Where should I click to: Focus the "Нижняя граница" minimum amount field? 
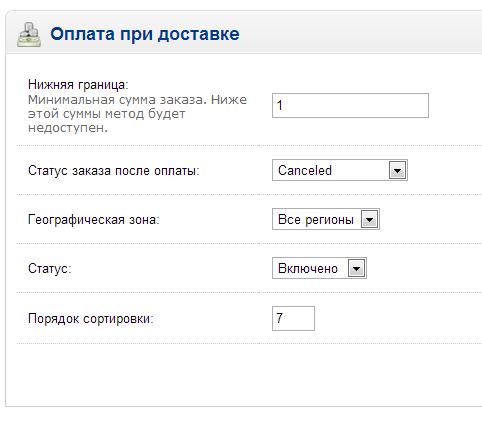pos(350,105)
